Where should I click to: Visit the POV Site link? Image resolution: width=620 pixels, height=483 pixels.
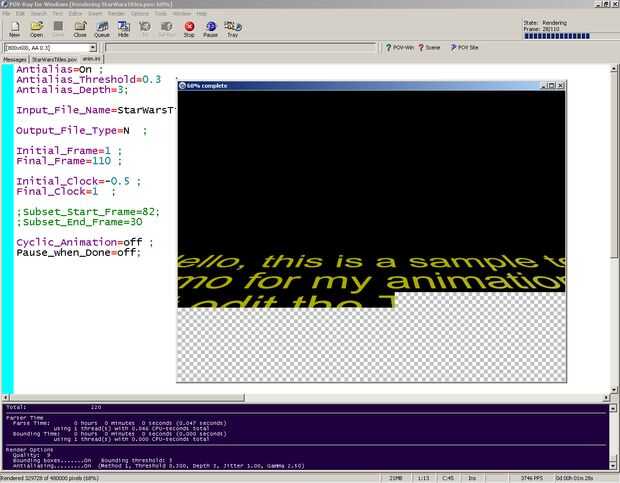(x=464, y=47)
